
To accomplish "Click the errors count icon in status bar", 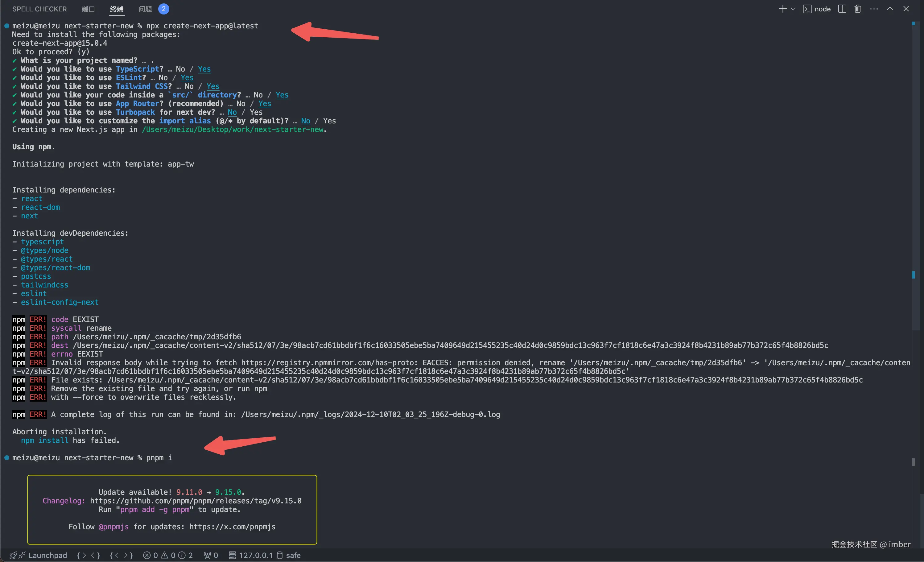I will [147, 555].
